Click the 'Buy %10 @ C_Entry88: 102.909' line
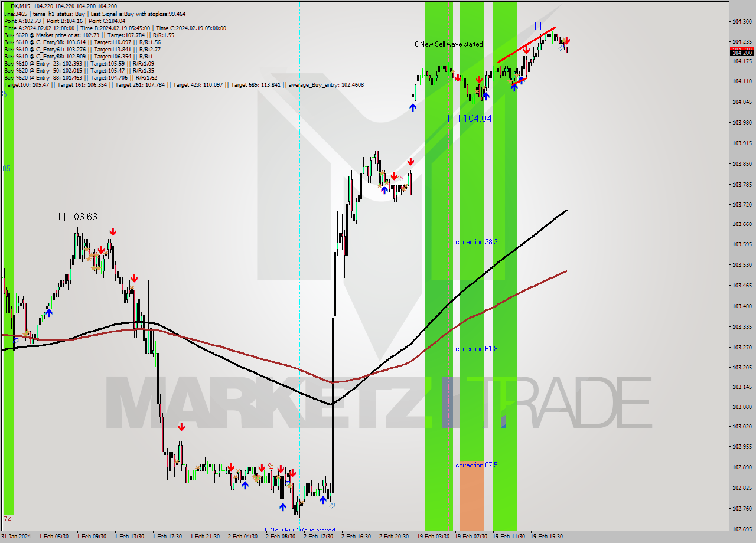This screenshot has height=543, width=756. pos(79,56)
